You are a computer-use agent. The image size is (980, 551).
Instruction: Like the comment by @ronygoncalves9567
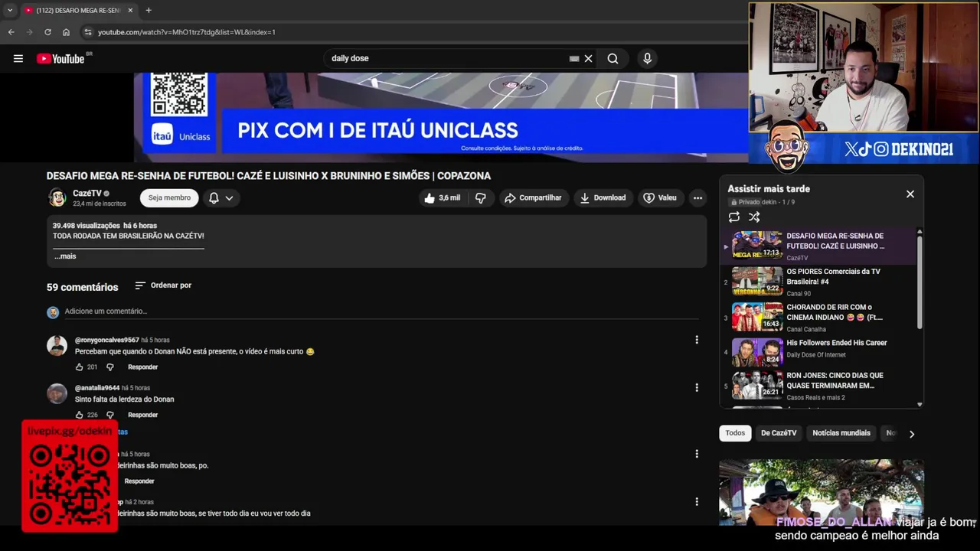point(79,367)
